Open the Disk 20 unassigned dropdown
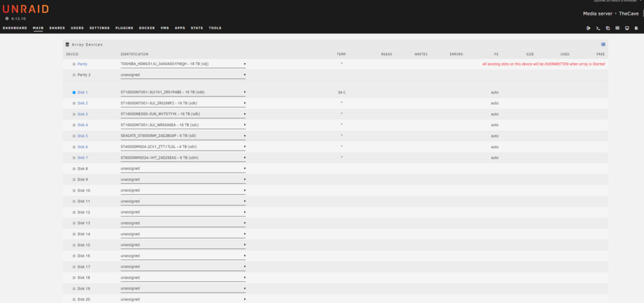 pos(183,299)
